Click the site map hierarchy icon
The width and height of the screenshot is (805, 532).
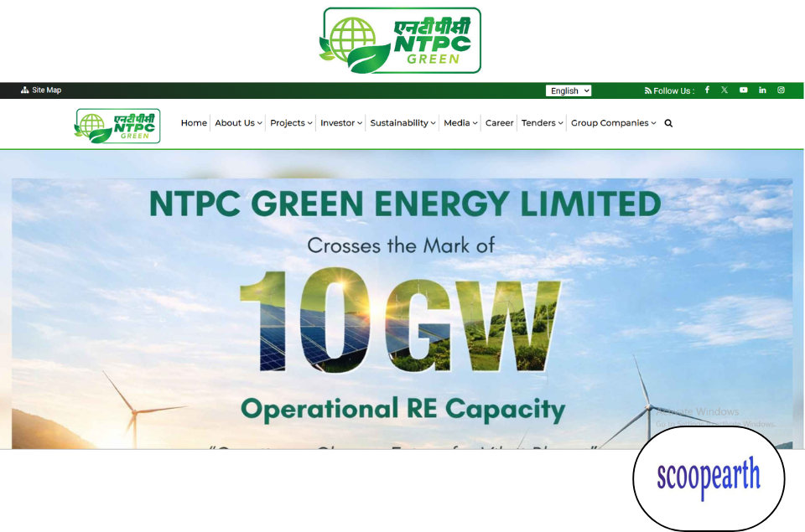(24, 90)
